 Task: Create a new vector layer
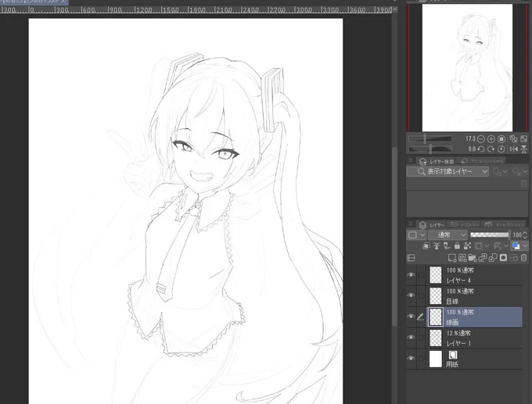click(x=462, y=258)
